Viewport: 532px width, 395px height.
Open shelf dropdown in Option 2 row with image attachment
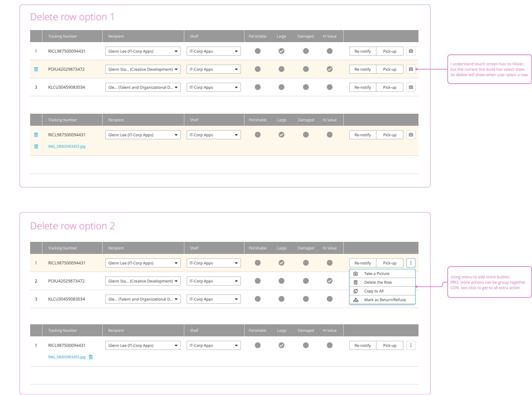214,345
